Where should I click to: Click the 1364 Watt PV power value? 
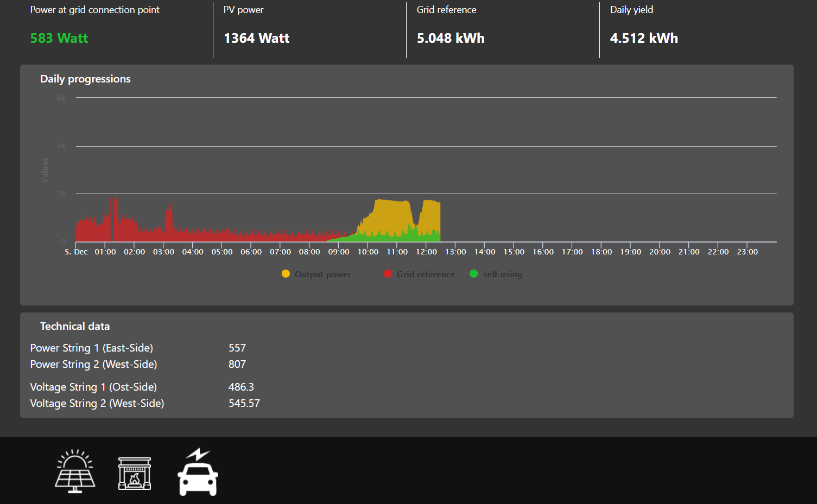point(256,39)
